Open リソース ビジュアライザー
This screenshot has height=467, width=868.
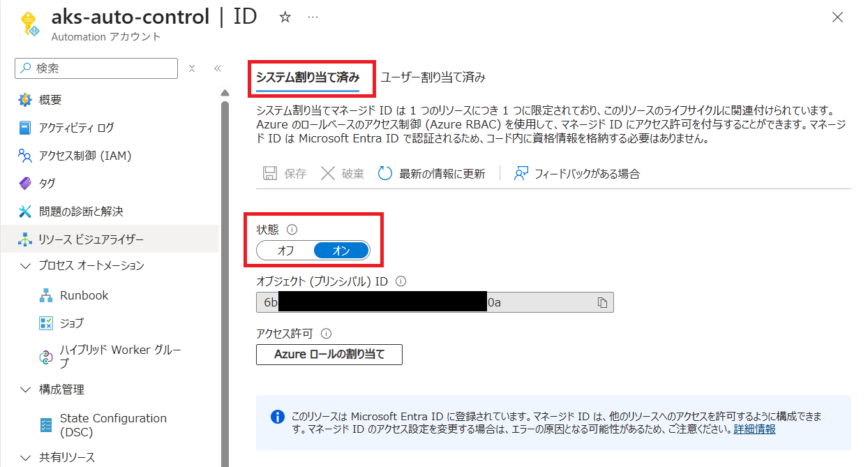tap(91, 239)
